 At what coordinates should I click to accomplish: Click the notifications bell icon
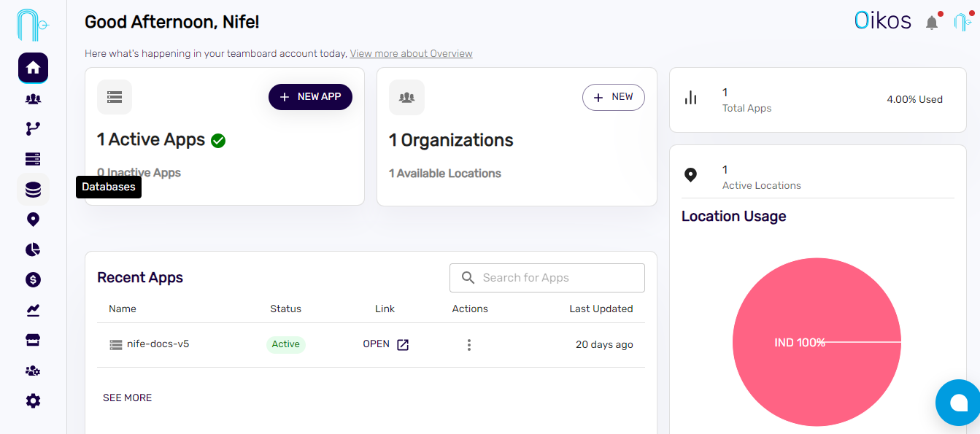(x=932, y=23)
